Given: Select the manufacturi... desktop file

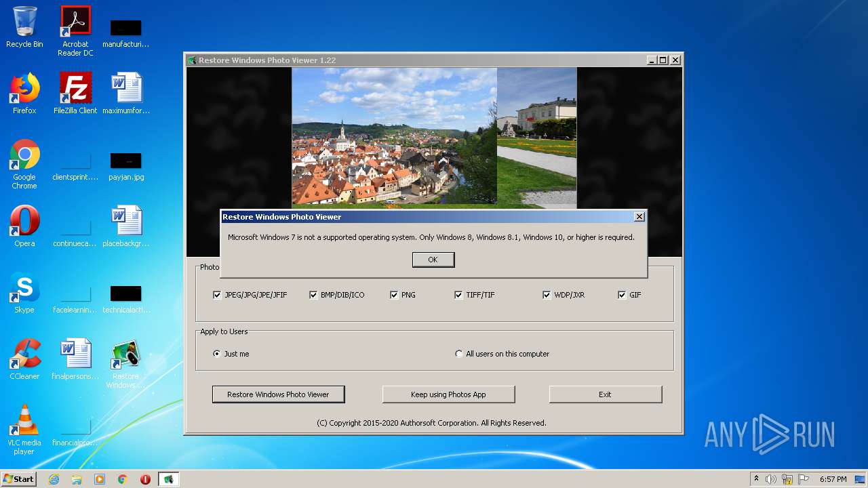Looking at the screenshot, I should pos(126,31).
